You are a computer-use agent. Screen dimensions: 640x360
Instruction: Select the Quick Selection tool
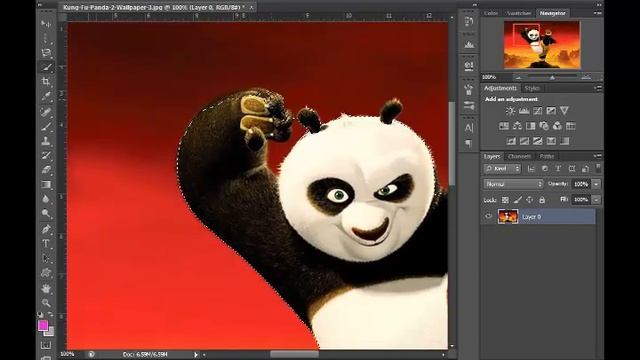click(x=46, y=67)
